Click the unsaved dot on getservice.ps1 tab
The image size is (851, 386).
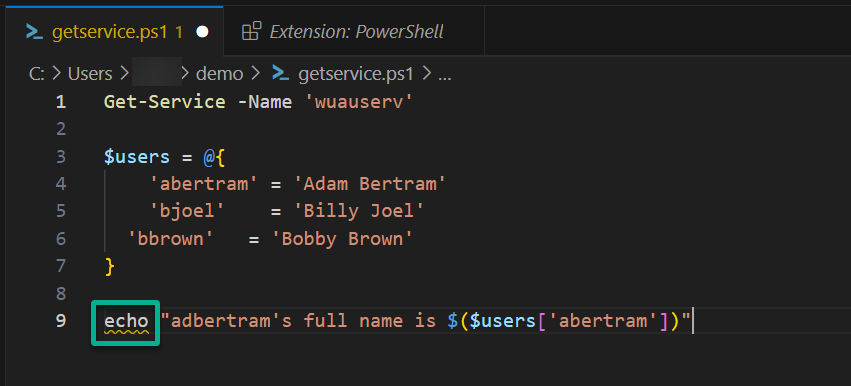click(202, 32)
